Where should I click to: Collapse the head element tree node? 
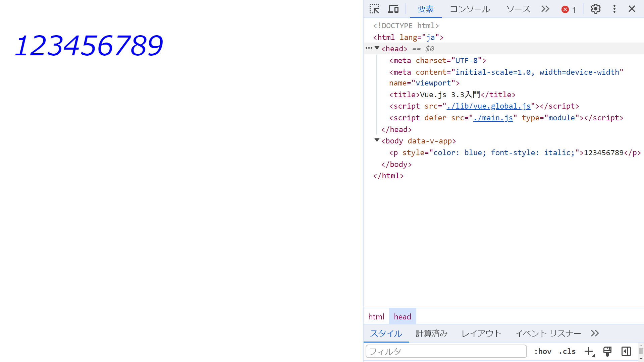377,48
